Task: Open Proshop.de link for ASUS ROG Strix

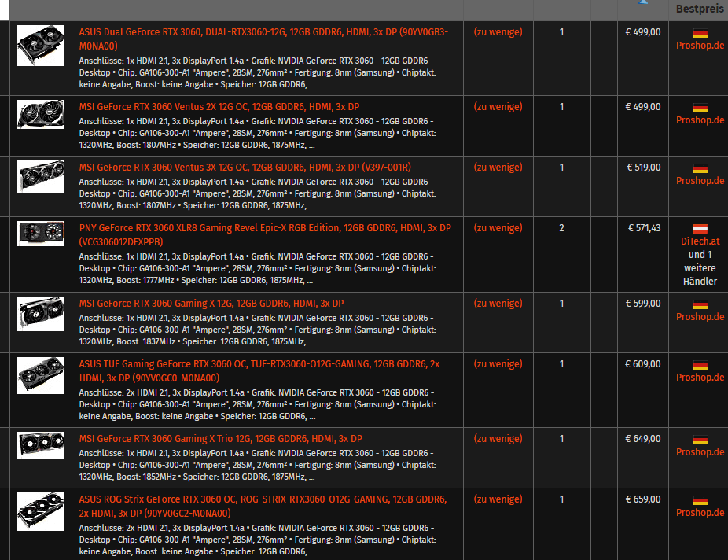Action: tap(700, 513)
